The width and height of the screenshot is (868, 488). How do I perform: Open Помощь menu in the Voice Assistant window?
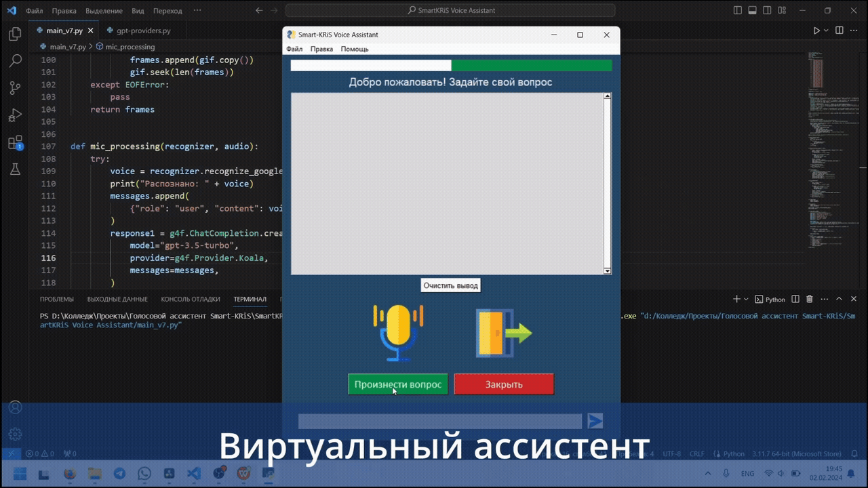point(355,49)
